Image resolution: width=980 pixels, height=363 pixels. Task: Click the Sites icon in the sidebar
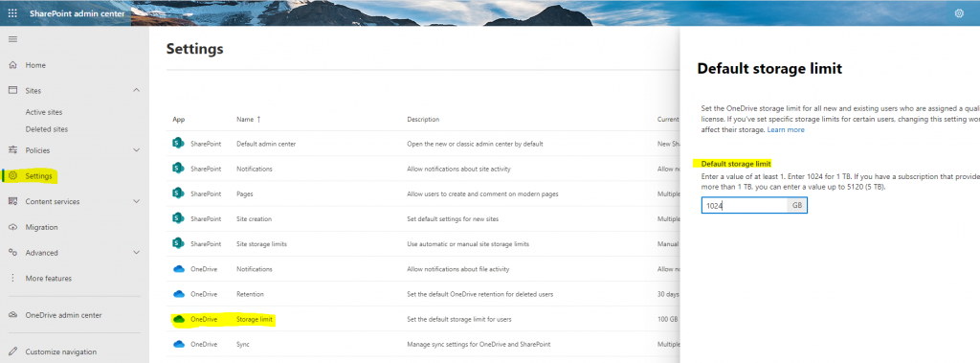pyautogui.click(x=12, y=90)
